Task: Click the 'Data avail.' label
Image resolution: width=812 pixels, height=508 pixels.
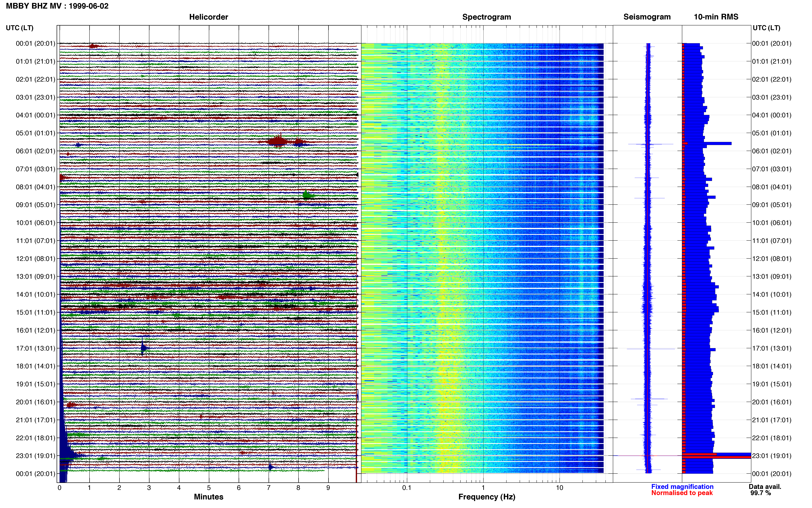Action: click(765, 487)
